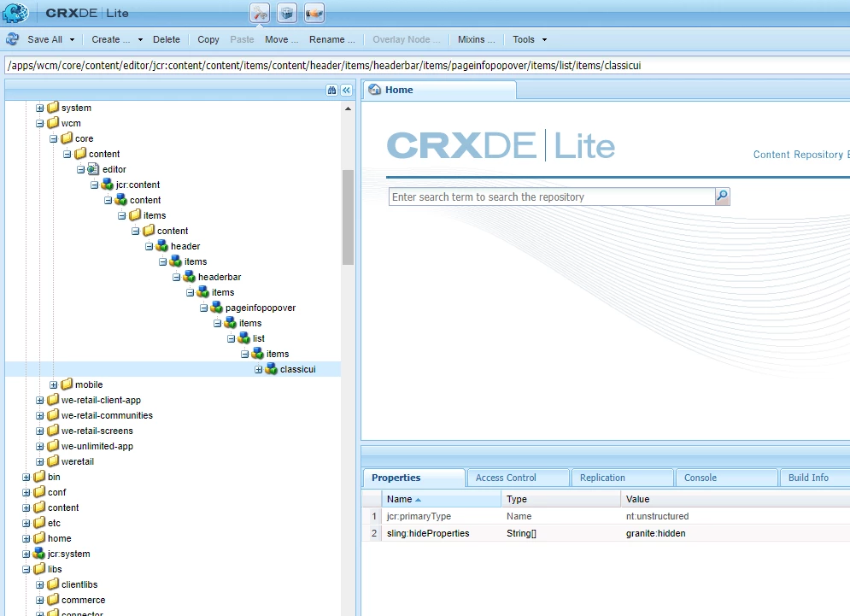The height and width of the screenshot is (616, 850).
Task: Click the CRX elephant logo icon
Action: tap(15, 13)
